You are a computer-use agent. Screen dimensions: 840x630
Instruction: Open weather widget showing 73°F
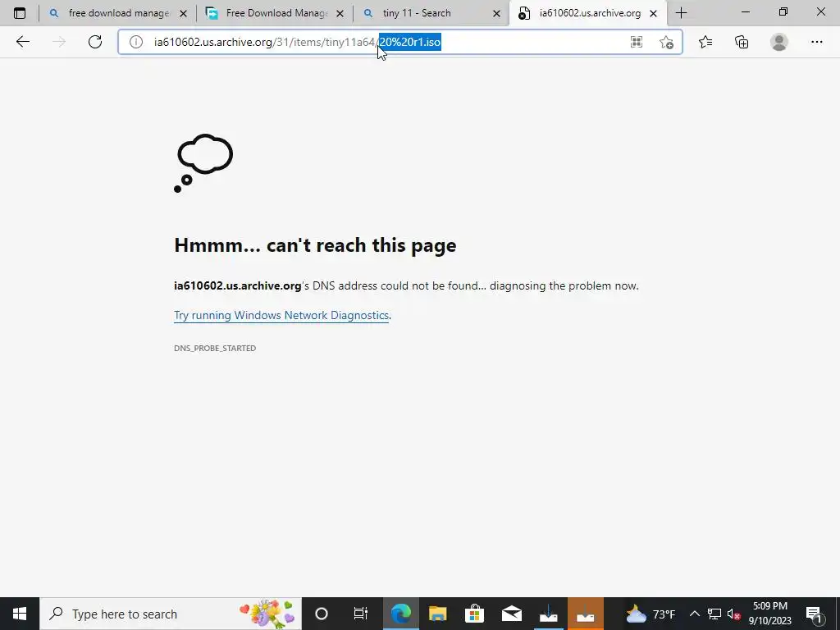(x=651, y=614)
